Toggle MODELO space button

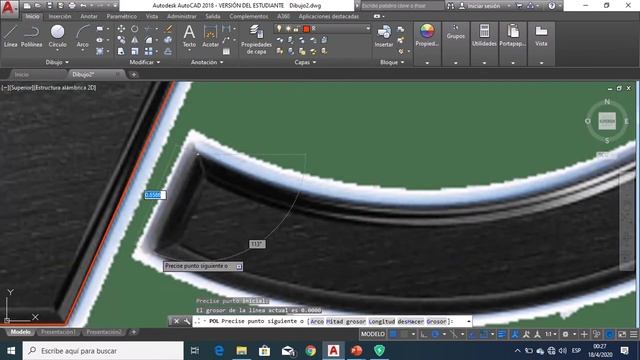pos(373,334)
